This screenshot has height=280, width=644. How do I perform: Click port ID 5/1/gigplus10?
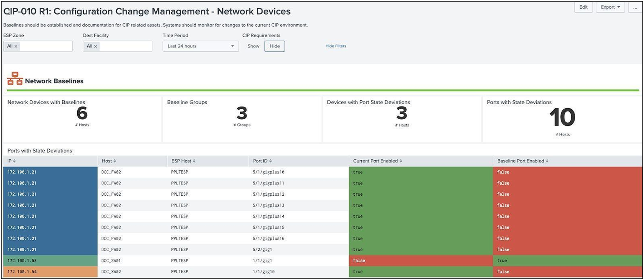269,172
